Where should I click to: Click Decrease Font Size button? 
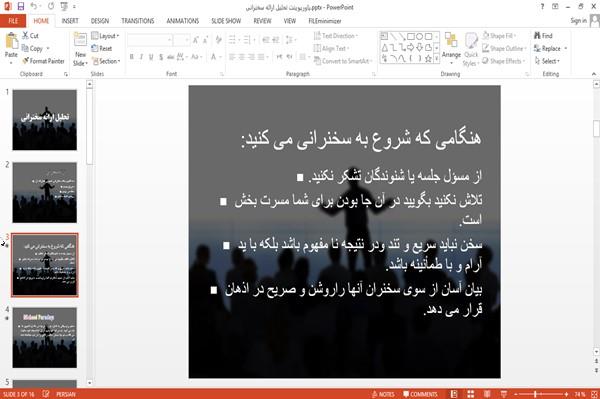click(205, 40)
